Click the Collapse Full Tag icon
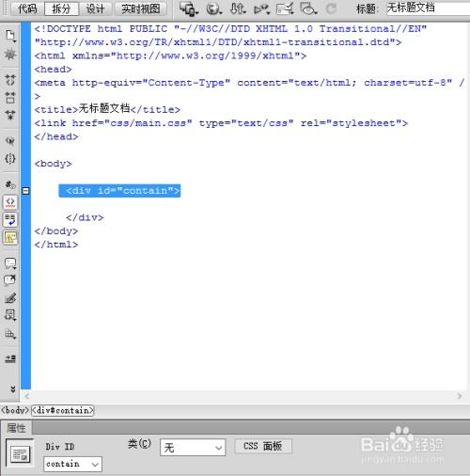Viewport: 470px width, 476px height. click(x=10, y=80)
